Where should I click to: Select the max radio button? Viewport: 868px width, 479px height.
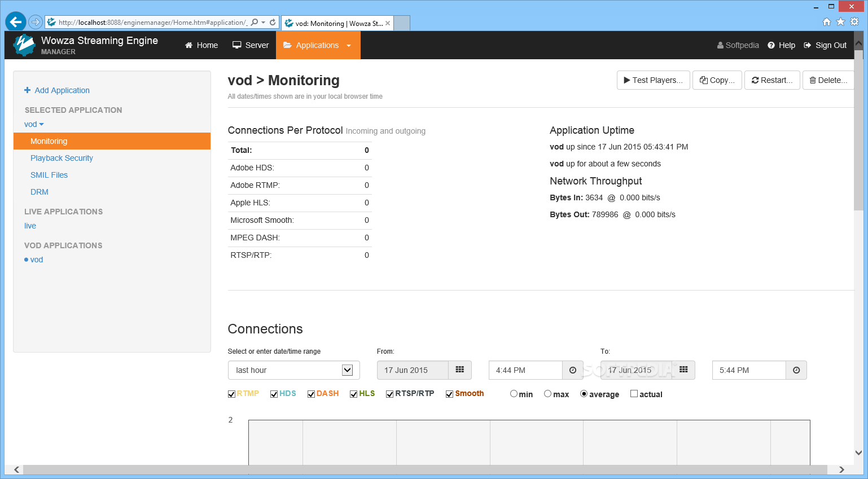tap(547, 394)
